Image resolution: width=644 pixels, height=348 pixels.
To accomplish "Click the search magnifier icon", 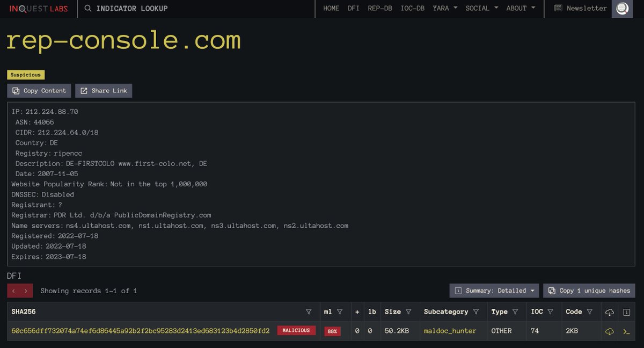I will click(x=88, y=9).
